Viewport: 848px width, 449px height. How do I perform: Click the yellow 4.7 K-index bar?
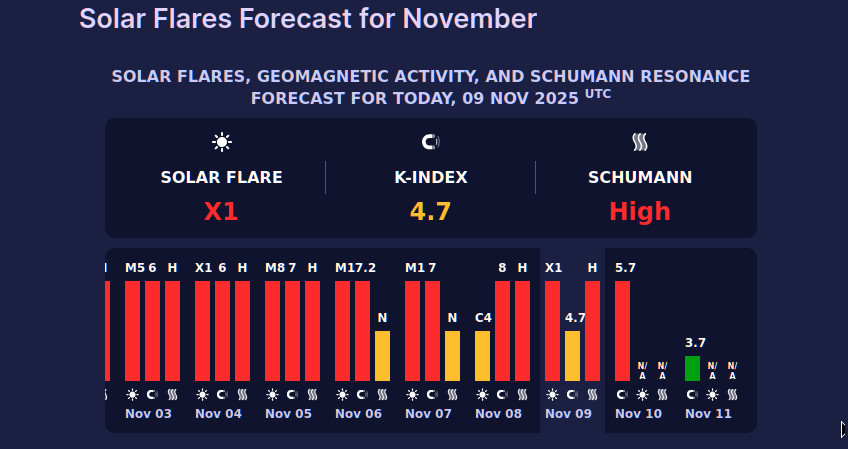572,355
